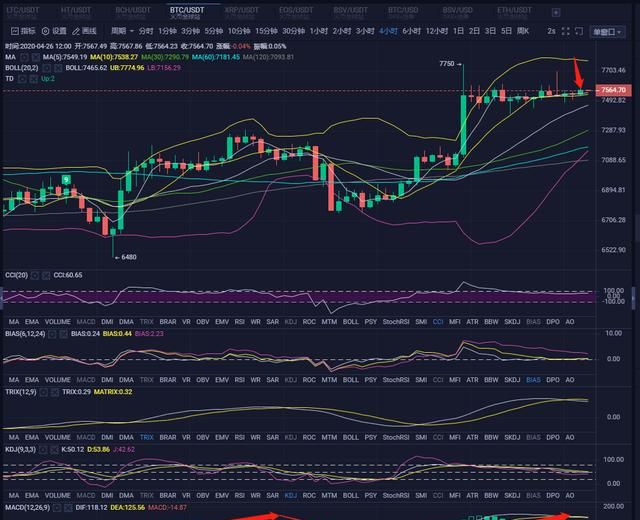Switch to the BCH/USDT tab
The image size is (640, 520).
[133, 12]
